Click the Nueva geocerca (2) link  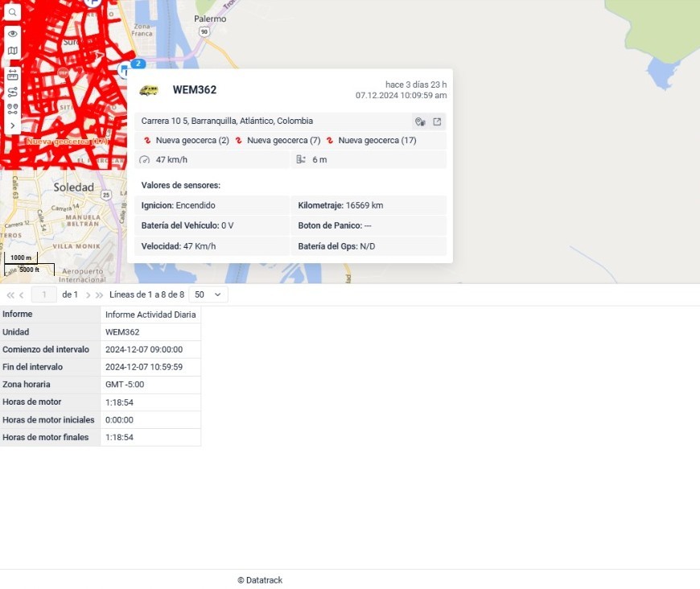click(x=192, y=140)
